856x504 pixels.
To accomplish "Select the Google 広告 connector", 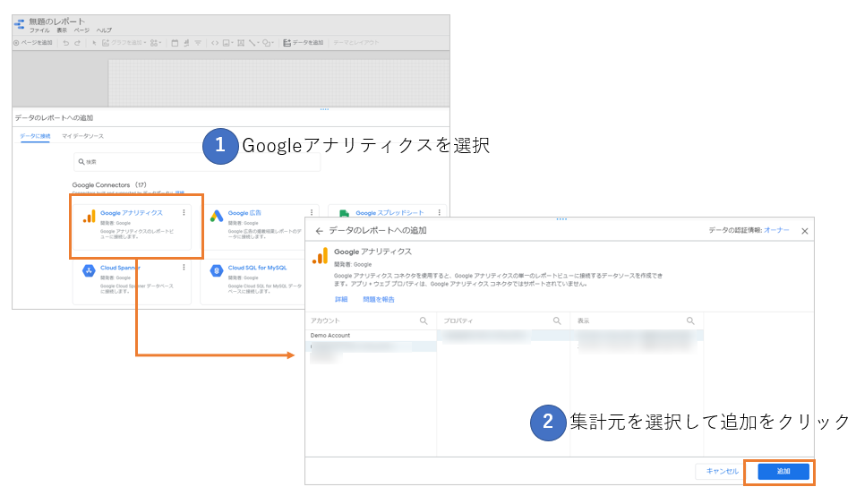I will pyautogui.click(x=258, y=226).
